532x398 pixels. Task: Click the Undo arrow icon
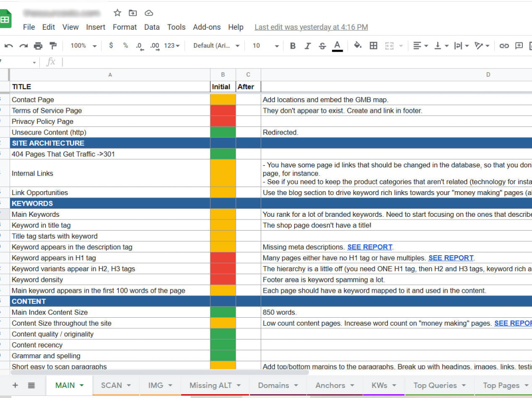tap(9, 46)
